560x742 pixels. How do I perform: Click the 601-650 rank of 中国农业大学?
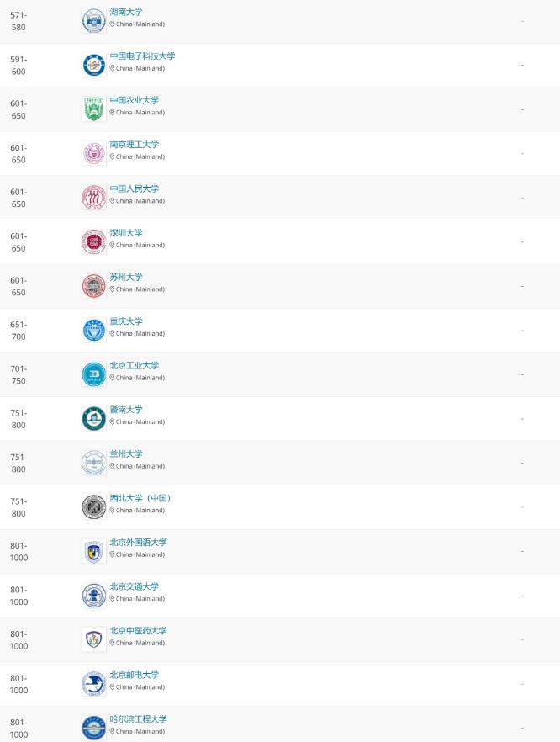tap(18, 109)
